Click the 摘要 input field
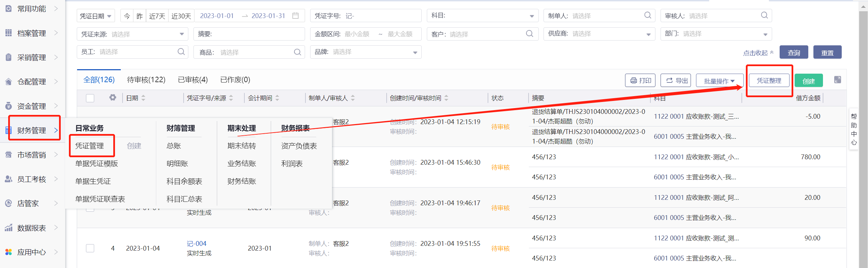This screenshot has height=268, width=868. click(x=256, y=34)
